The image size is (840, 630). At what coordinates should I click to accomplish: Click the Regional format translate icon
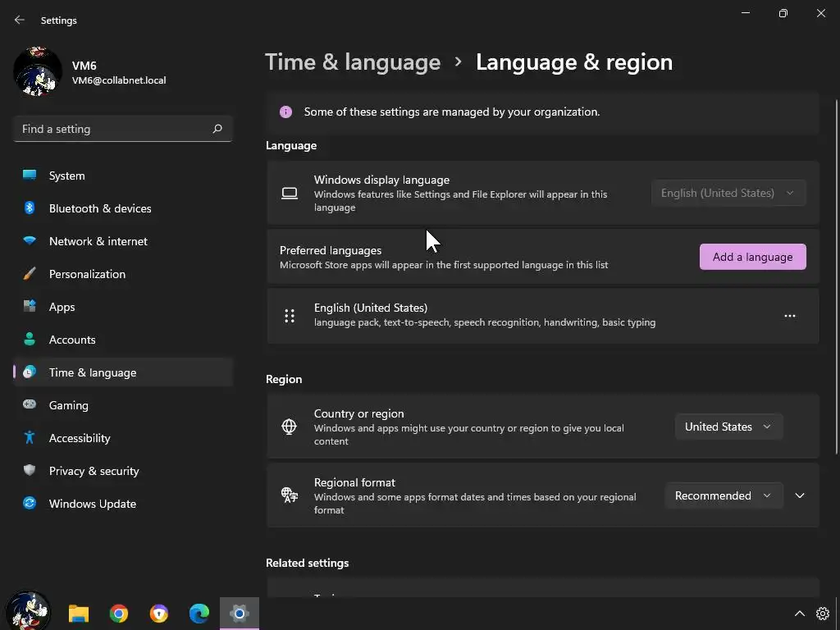[x=290, y=495]
